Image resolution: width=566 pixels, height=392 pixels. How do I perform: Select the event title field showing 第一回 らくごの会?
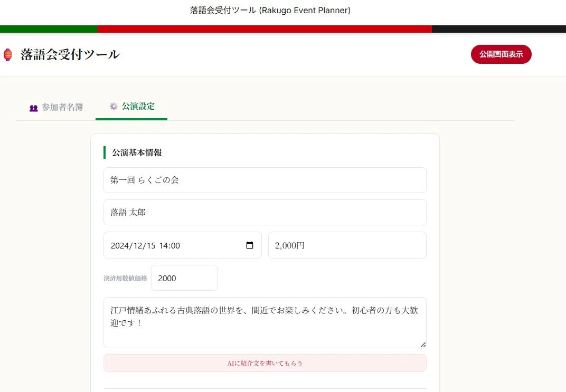[265, 180]
